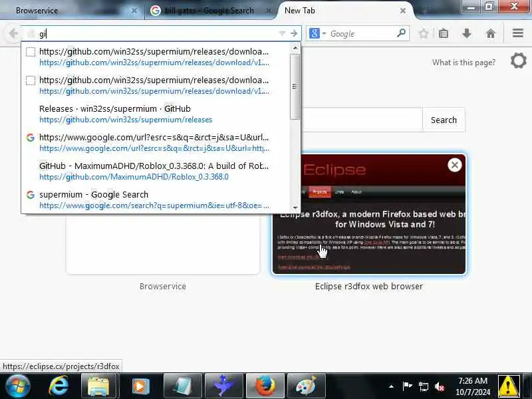Click the yellow warning tray icon

(507, 386)
